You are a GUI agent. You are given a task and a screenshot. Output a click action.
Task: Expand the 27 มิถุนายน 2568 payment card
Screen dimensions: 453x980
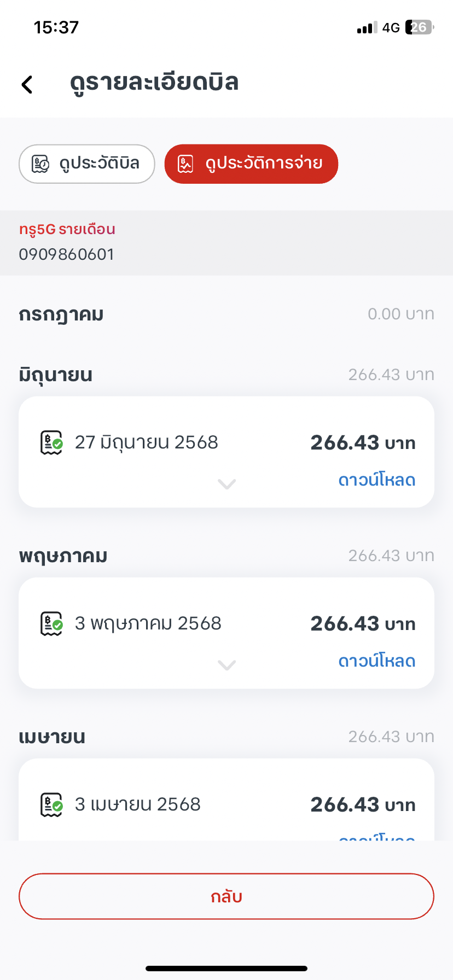point(226,484)
